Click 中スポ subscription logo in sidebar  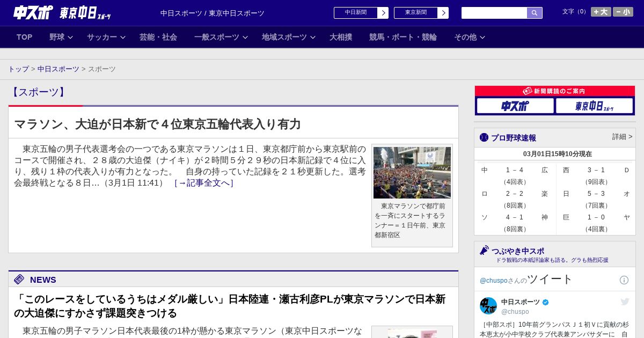pos(515,106)
